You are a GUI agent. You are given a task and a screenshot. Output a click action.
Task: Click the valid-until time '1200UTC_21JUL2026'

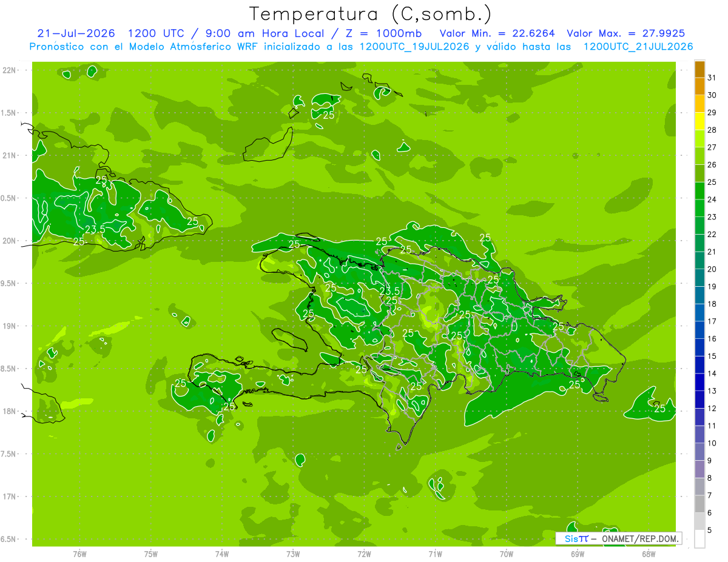(638, 47)
